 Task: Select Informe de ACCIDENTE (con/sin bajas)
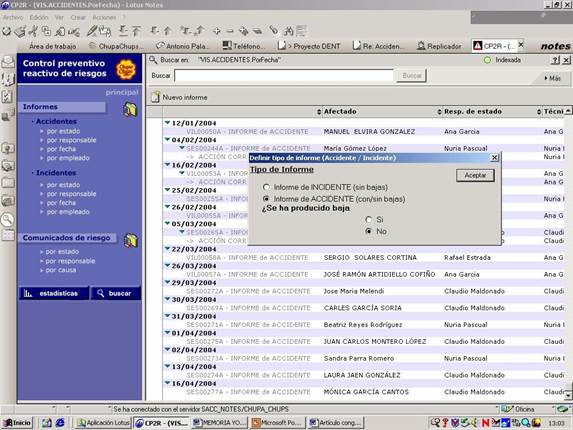pos(266,199)
